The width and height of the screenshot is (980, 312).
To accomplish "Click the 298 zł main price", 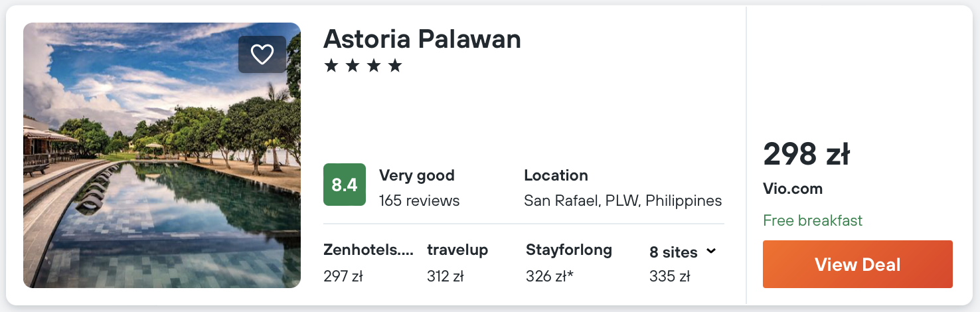I will [806, 155].
